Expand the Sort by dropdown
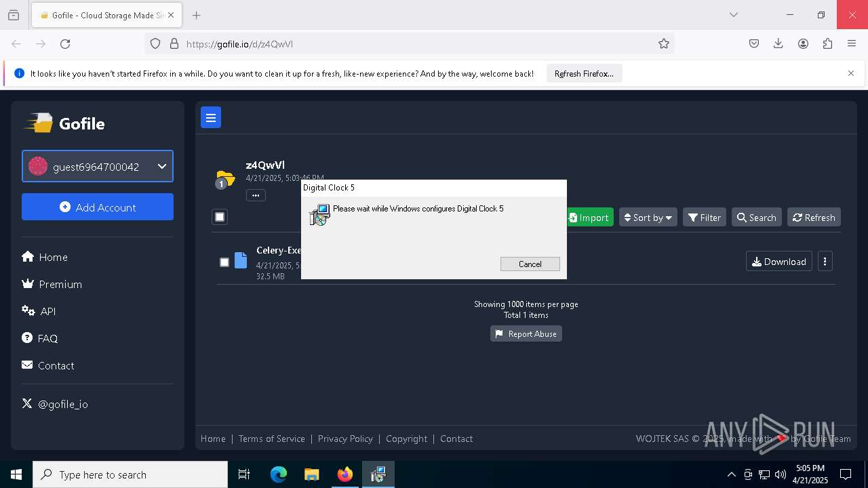The width and height of the screenshot is (868, 488). click(648, 217)
